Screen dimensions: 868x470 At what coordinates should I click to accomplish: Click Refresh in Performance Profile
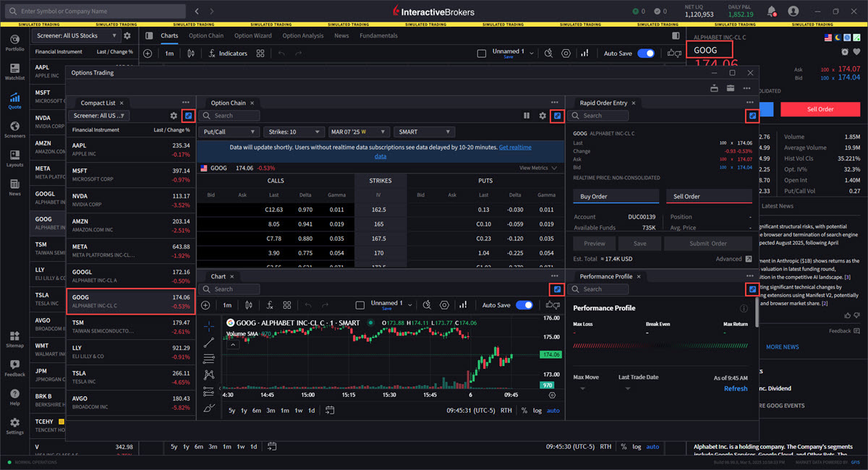[736, 388]
